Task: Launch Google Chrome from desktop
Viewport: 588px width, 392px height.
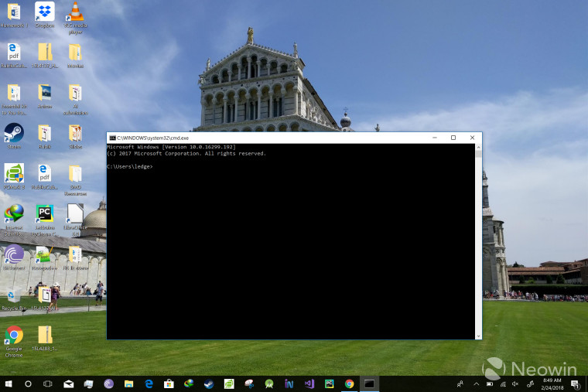Action: pyautogui.click(x=14, y=342)
